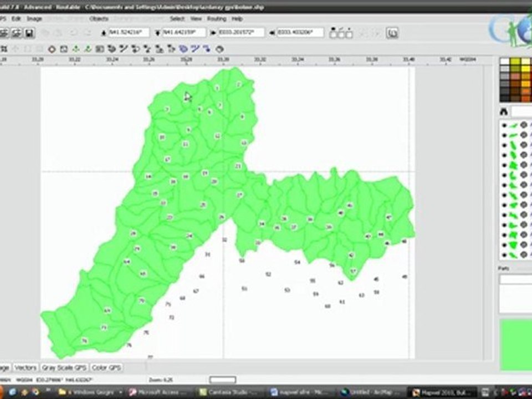The image size is (532, 399).
Task: Select the white color swatch in the palette
Action: [x=505, y=62]
